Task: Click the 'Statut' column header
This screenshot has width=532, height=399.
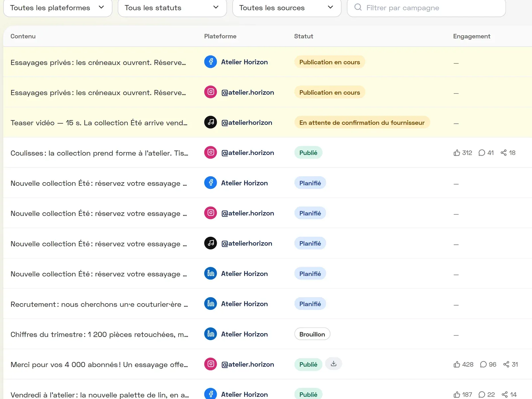Action: click(304, 36)
